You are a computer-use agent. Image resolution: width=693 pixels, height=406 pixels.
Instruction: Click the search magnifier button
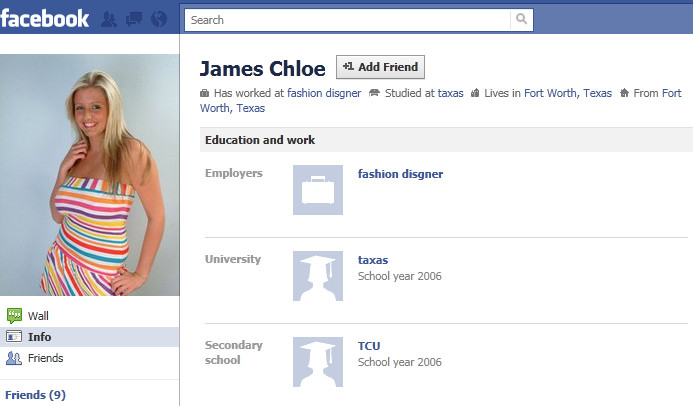point(522,19)
